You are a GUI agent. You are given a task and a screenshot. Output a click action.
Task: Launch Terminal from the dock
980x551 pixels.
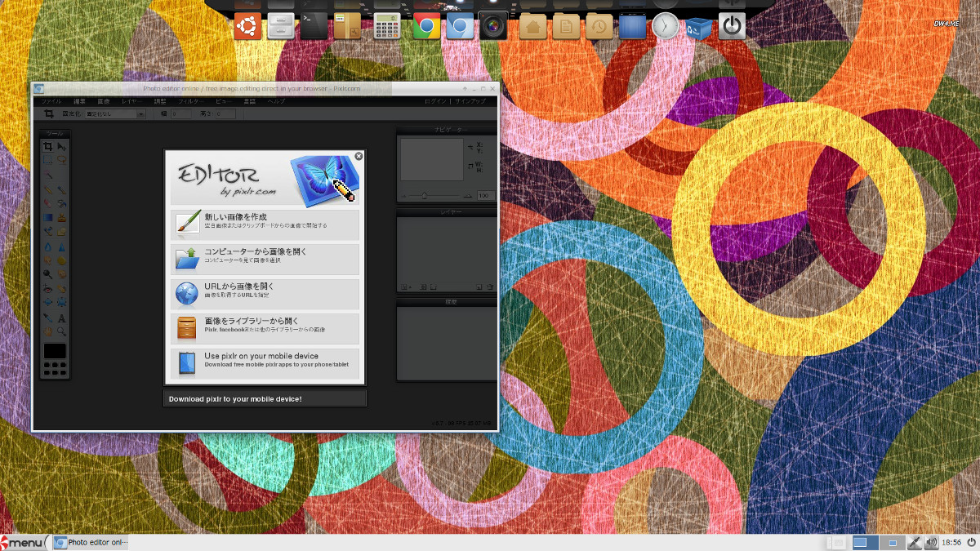(314, 27)
